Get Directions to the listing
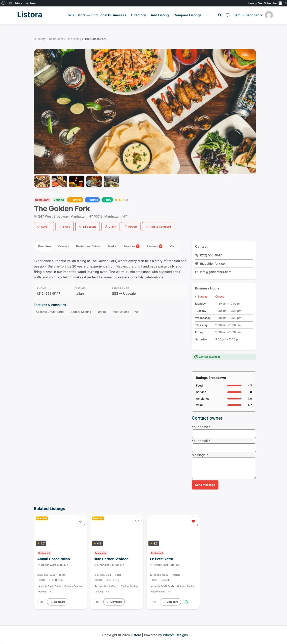 pyautogui.click(x=87, y=227)
